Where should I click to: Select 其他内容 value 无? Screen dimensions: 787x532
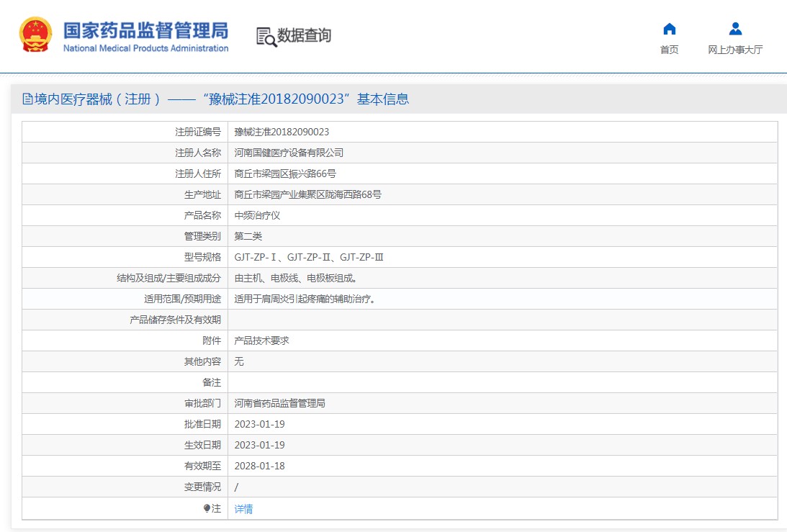coord(239,361)
